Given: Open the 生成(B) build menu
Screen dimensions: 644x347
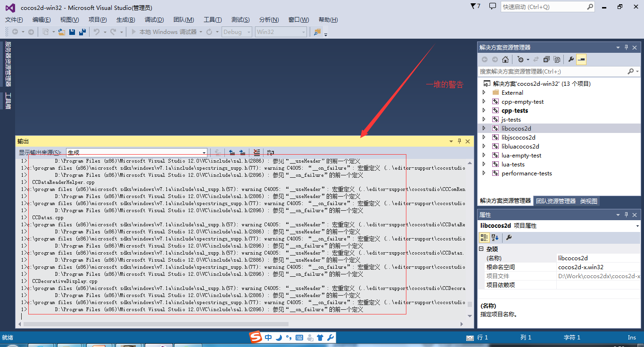Looking at the screenshot, I should click(x=126, y=20).
